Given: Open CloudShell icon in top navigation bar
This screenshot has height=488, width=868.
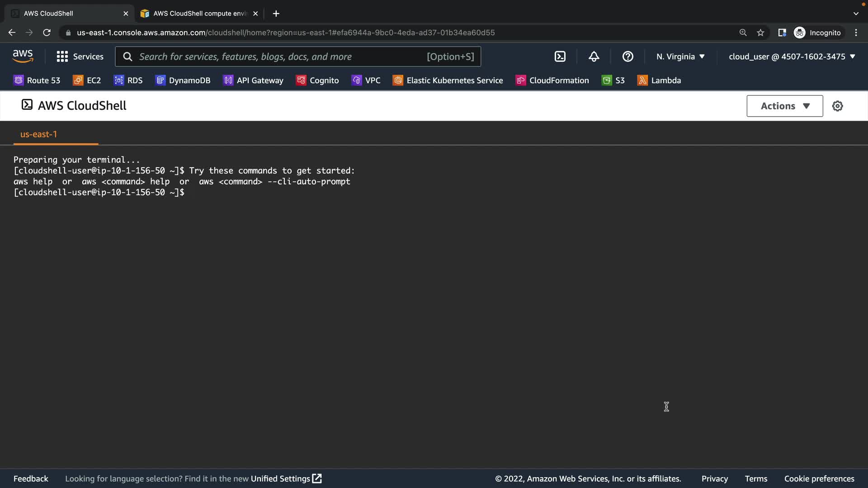Looking at the screenshot, I should point(560,56).
